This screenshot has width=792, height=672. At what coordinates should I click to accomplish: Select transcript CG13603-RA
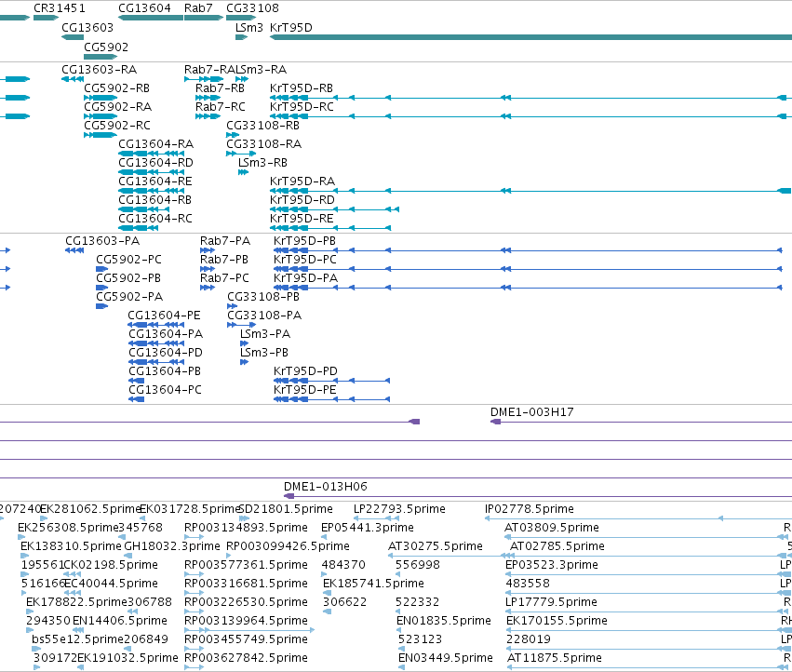coord(99,69)
